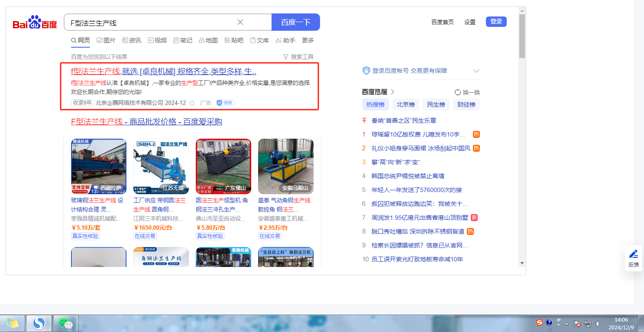644x332 pixels.
Task: Open hot search 礼仪小姐身穿马面裙
Action: pyautogui.click(x=421, y=148)
